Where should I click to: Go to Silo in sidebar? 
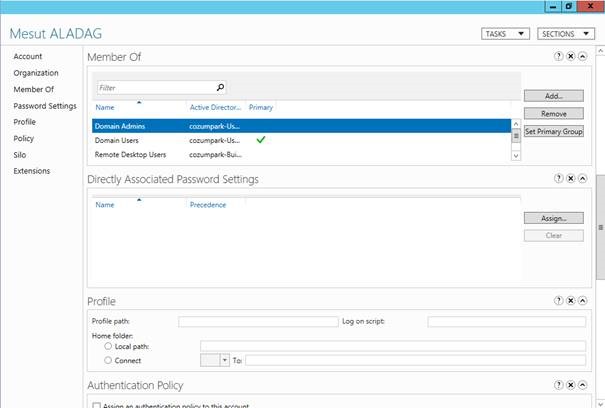pyautogui.click(x=20, y=155)
